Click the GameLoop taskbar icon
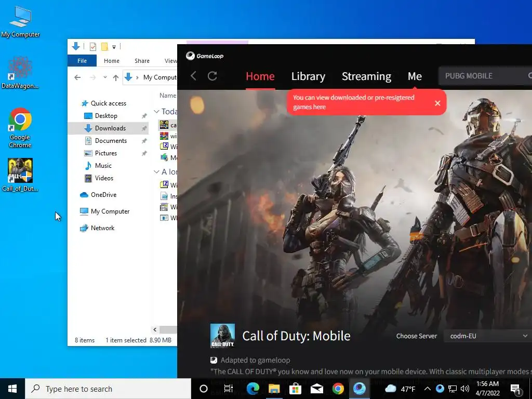Screen dimensions: 532x399 pyautogui.click(x=360, y=389)
